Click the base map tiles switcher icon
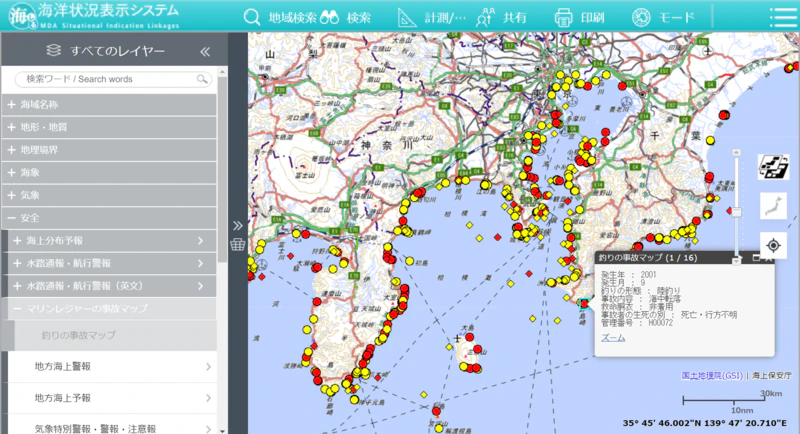This screenshot has height=434, width=800. 773,168
